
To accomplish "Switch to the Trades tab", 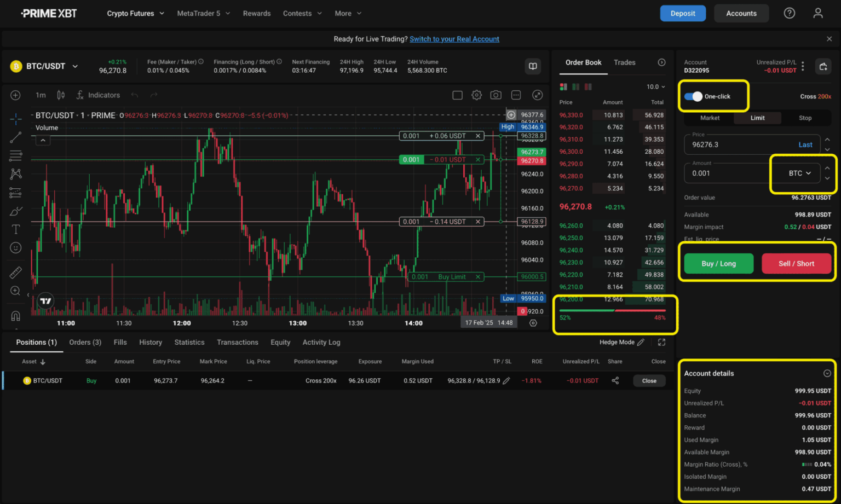I will 624,62.
